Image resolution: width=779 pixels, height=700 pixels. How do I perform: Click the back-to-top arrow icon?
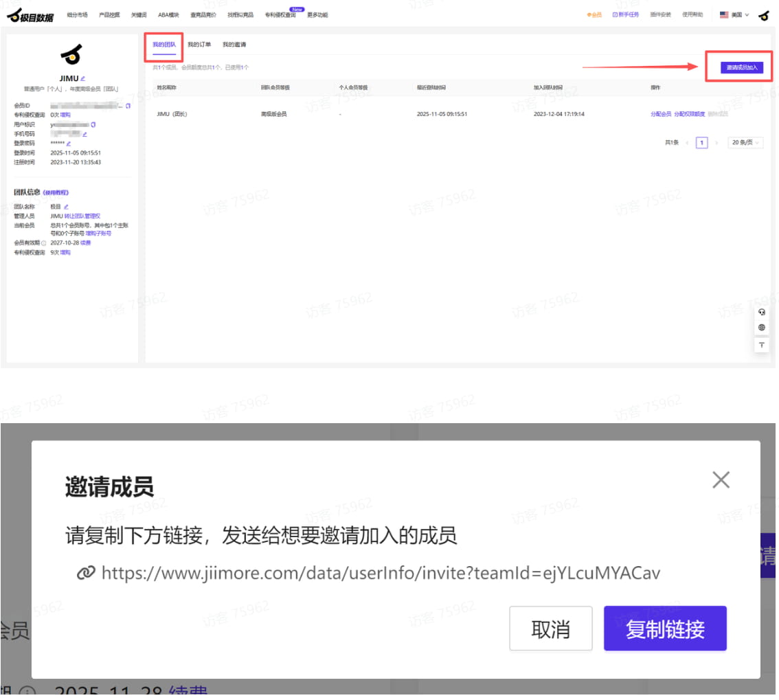[x=762, y=346]
